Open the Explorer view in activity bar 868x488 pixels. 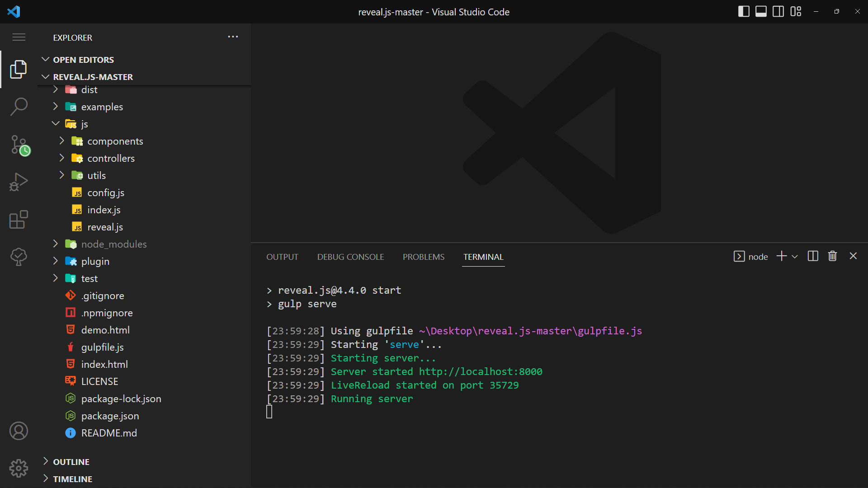pyautogui.click(x=19, y=69)
